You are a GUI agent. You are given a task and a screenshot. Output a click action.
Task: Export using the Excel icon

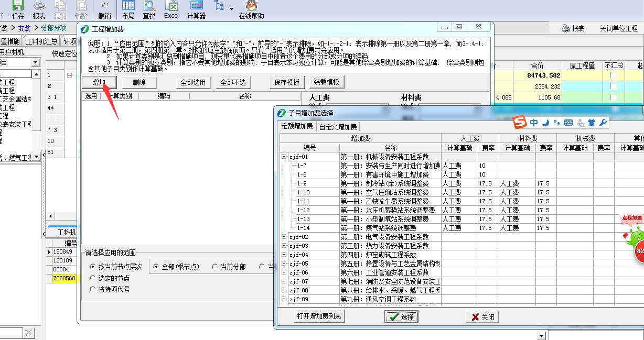click(x=171, y=9)
